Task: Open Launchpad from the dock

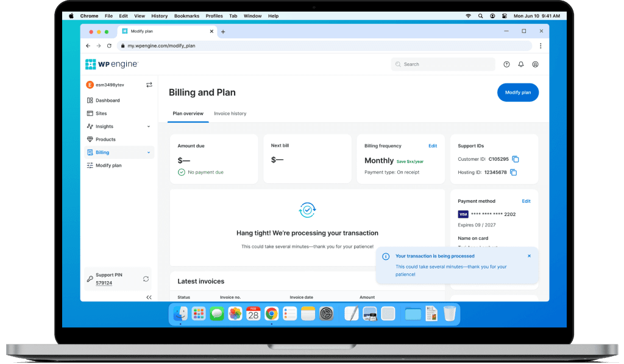Action: [x=199, y=313]
